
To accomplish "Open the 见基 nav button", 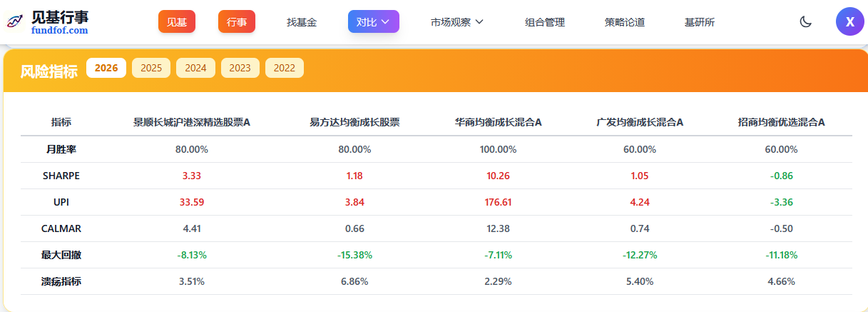I will (177, 21).
